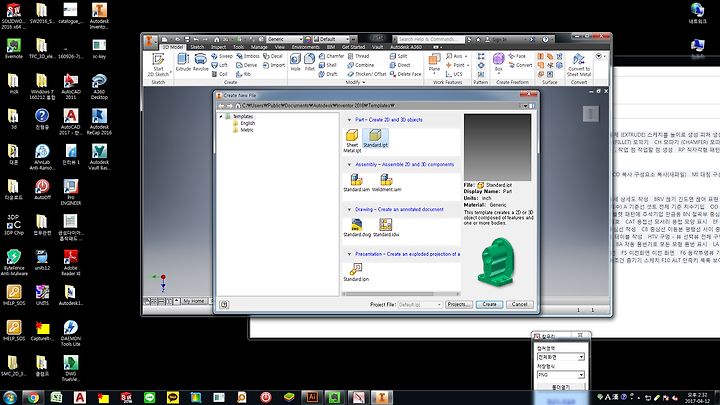Click the Projects... button

[x=458, y=304]
